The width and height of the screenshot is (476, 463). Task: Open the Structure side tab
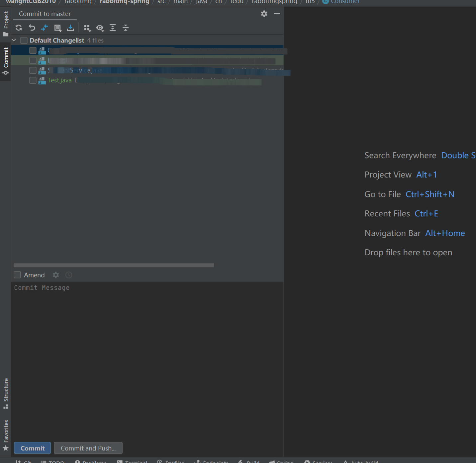[6, 394]
